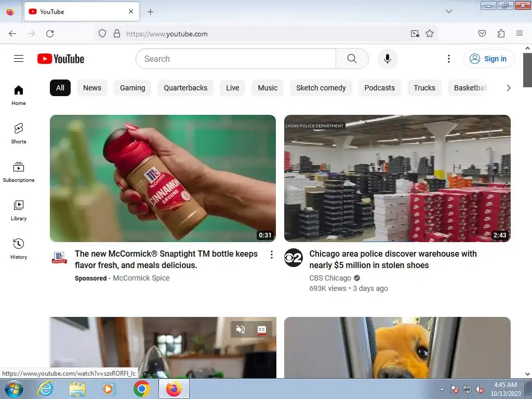Click browser Back arrow
The image size is (532, 399).
pos(12,34)
